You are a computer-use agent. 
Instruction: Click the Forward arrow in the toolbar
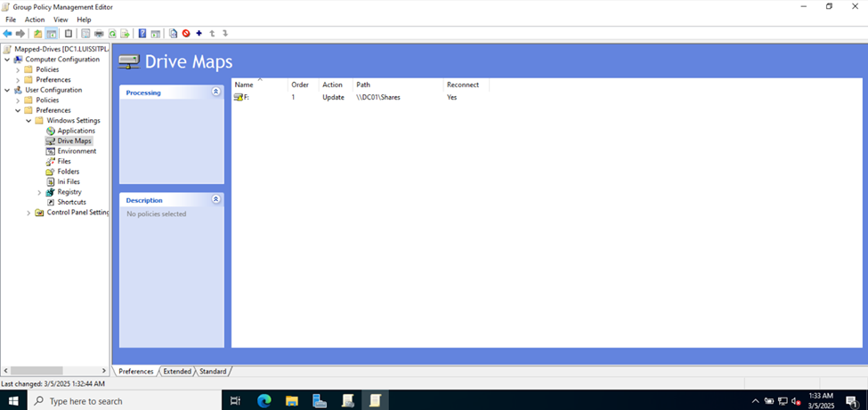tap(20, 34)
